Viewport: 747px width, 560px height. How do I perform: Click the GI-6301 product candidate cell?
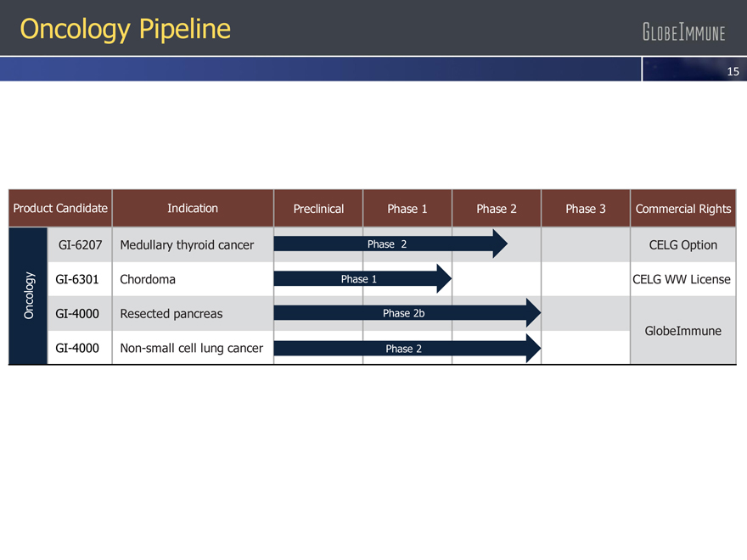(78, 279)
